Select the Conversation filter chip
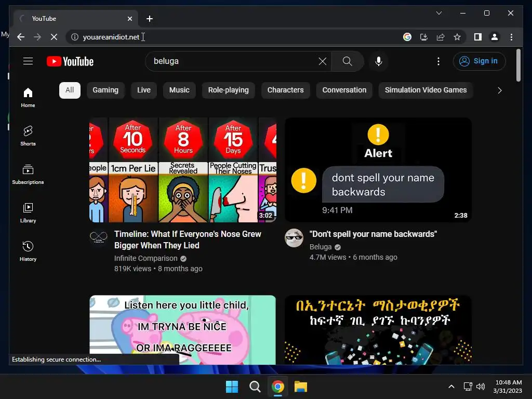Viewport: 532px width, 399px height. [x=344, y=90]
